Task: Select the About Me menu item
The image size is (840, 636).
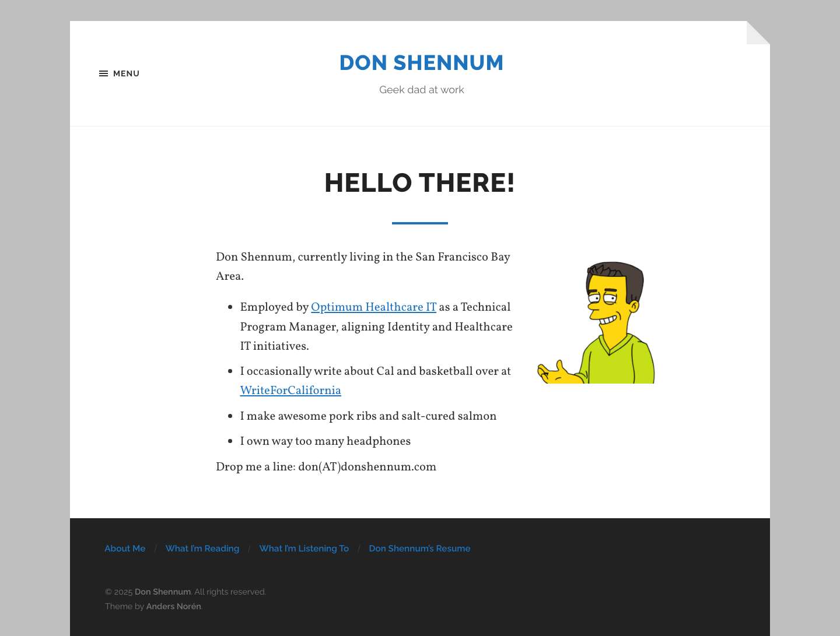Action: [x=125, y=549]
